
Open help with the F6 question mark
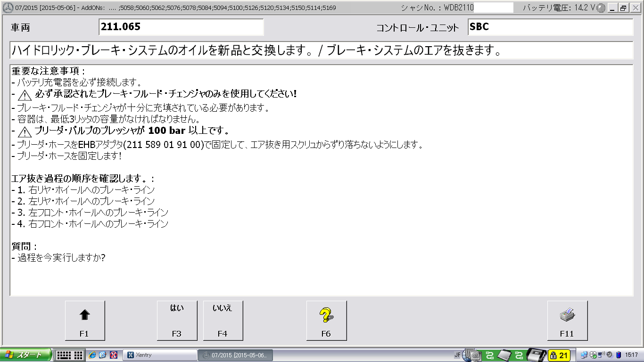(x=326, y=320)
